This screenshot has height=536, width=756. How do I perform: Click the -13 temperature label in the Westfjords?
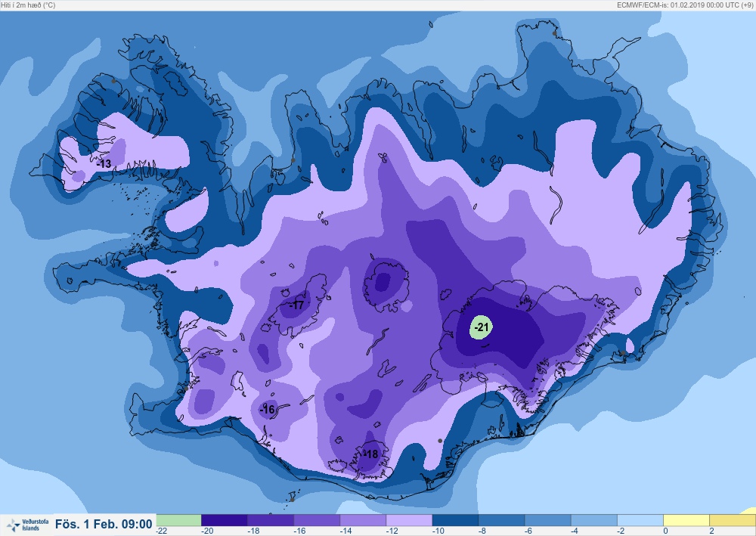104,164
